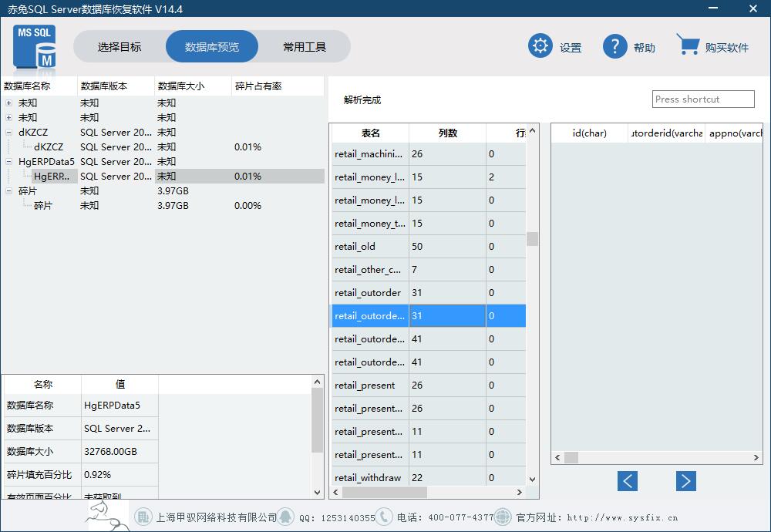Image resolution: width=771 pixels, height=532 pixels.
Task: Select the child dKZCZ entry under dKZCZ
Action: 49,147
